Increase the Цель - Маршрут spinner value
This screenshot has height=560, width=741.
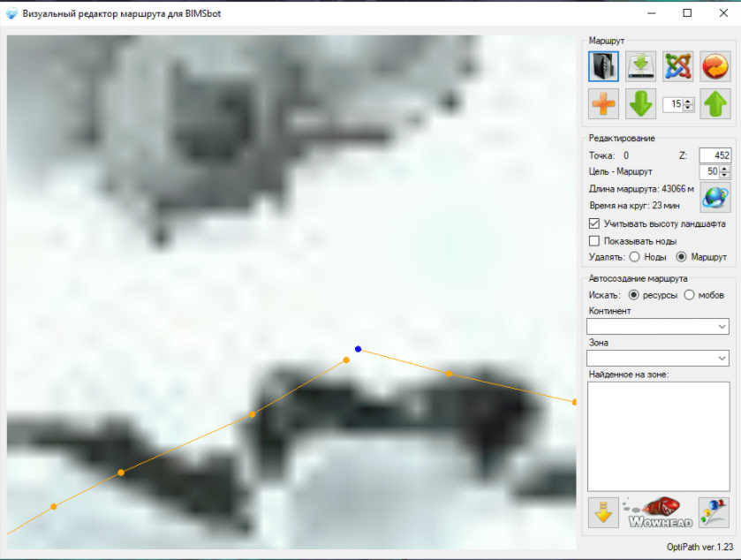point(725,169)
